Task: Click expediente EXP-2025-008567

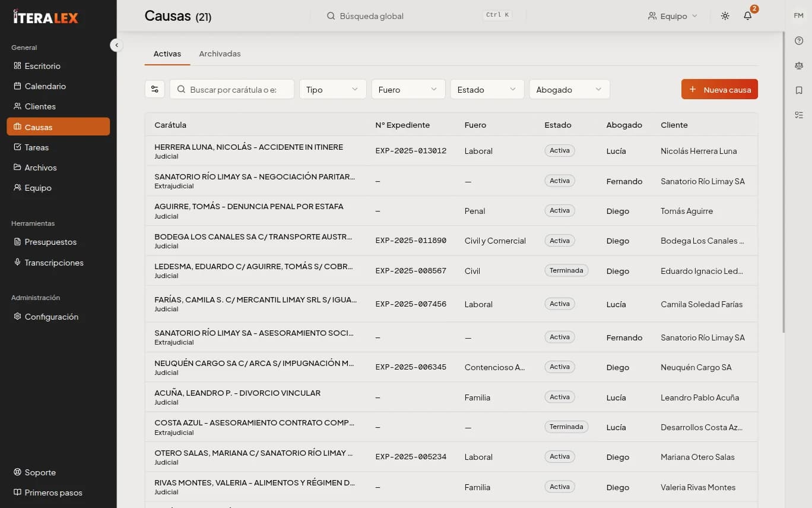Action: pyautogui.click(x=411, y=271)
